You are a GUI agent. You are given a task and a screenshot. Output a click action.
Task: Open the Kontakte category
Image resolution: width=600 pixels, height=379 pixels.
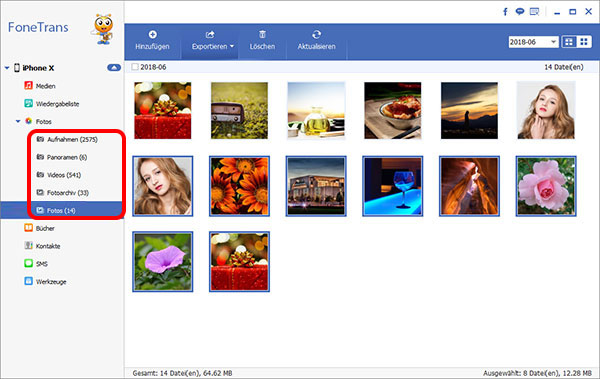tap(42, 246)
